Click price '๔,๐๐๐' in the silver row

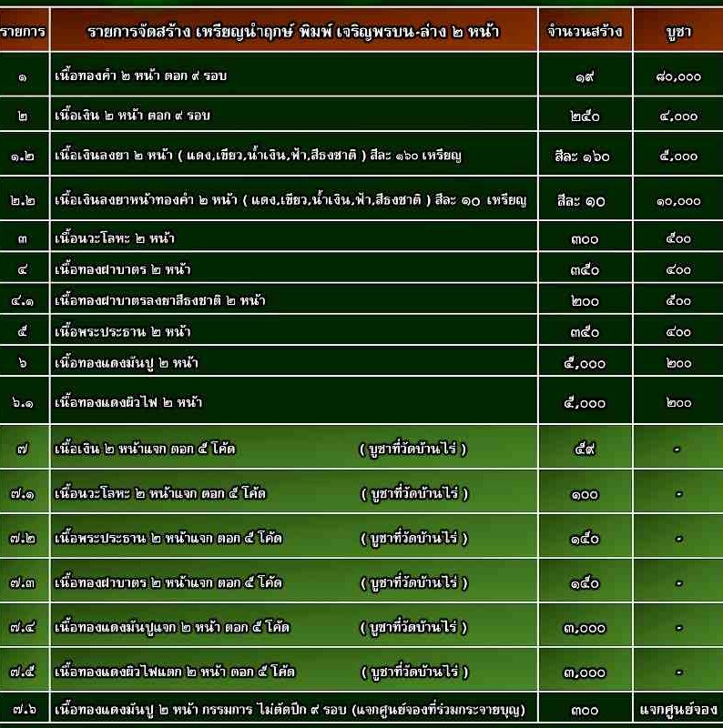[678, 116]
